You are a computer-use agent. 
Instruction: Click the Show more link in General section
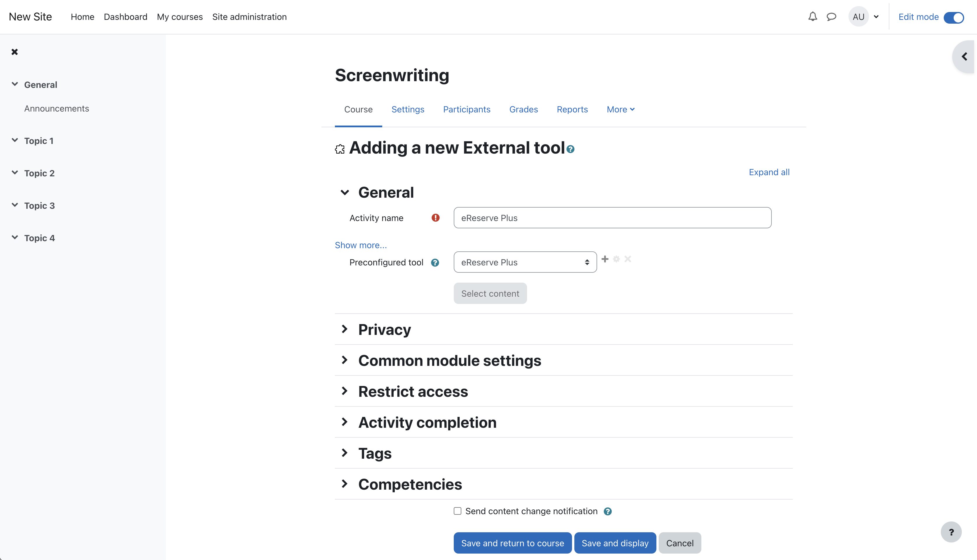(361, 245)
